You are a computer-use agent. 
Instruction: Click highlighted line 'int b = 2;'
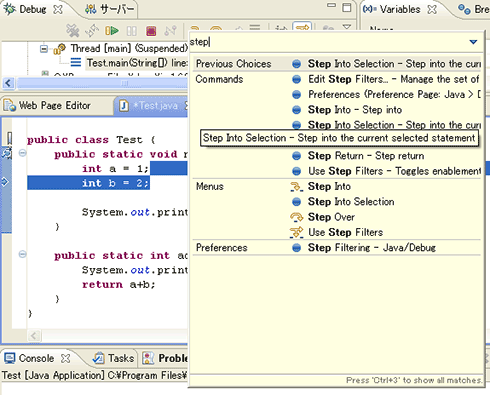pyautogui.click(x=115, y=183)
